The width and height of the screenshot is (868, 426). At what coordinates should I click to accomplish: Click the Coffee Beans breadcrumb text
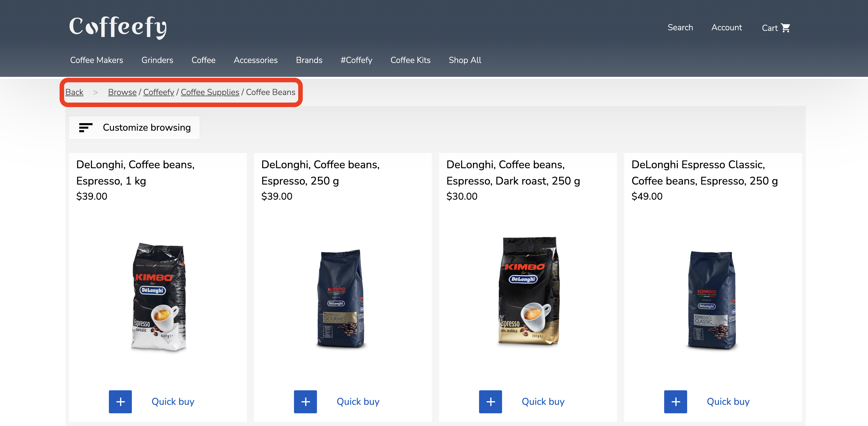point(270,92)
